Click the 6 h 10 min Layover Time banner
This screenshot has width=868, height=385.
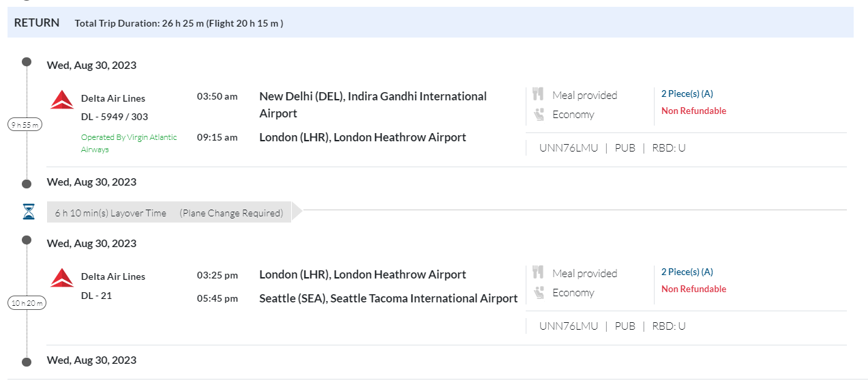[x=169, y=213]
